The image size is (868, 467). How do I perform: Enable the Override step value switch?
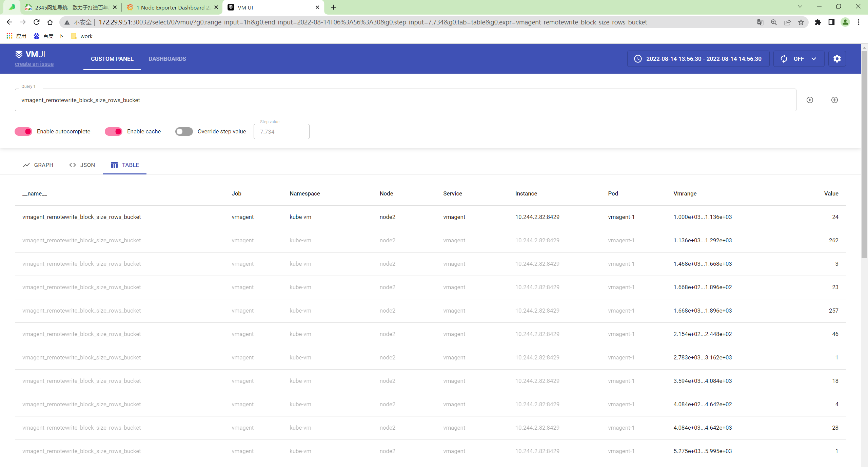(x=184, y=131)
